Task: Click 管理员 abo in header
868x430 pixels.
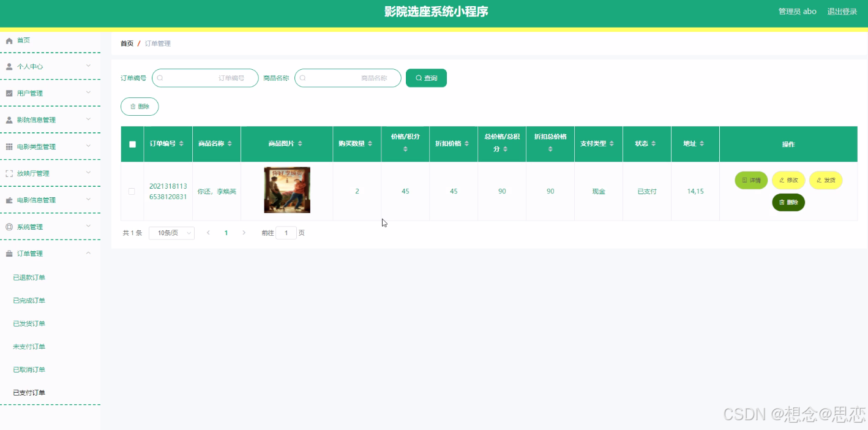Action: coord(797,12)
